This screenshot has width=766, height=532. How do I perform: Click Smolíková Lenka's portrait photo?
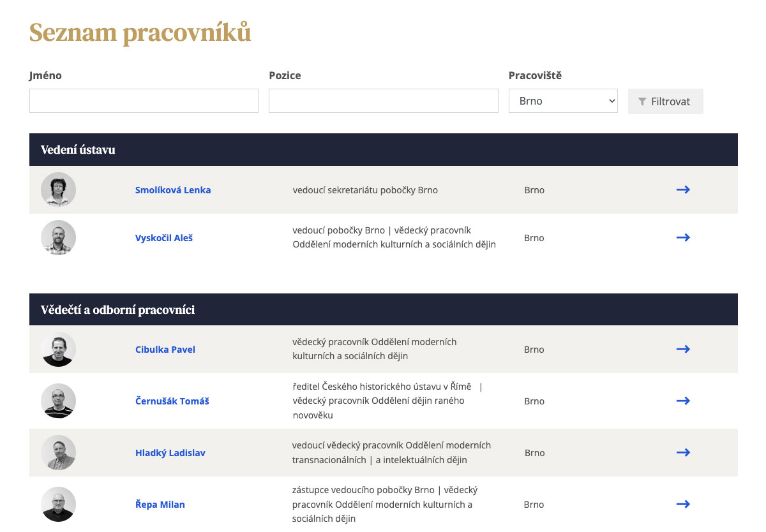(x=58, y=190)
